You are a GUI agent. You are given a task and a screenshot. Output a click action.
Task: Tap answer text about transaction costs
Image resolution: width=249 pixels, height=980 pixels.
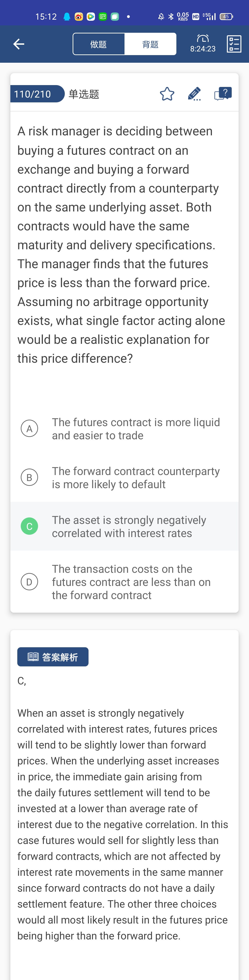(x=131, y=582)
